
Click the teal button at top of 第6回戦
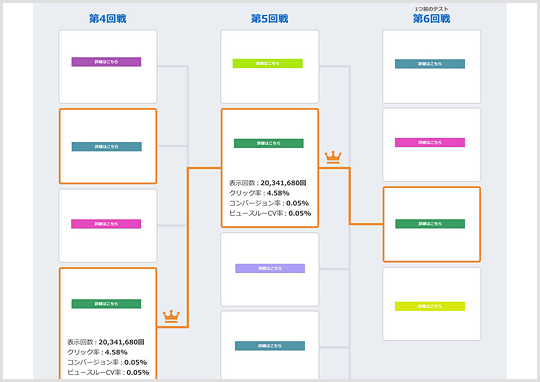pos(430,64)
